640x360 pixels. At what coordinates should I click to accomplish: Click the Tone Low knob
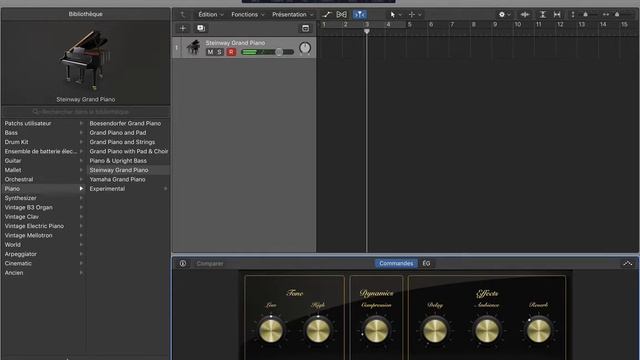pos(271,330)
